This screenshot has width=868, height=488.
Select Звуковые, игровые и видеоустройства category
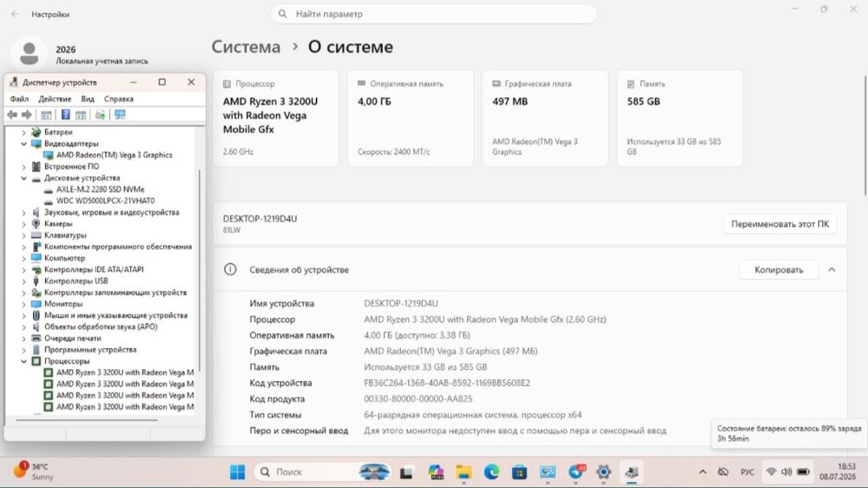tap(111, 212)
